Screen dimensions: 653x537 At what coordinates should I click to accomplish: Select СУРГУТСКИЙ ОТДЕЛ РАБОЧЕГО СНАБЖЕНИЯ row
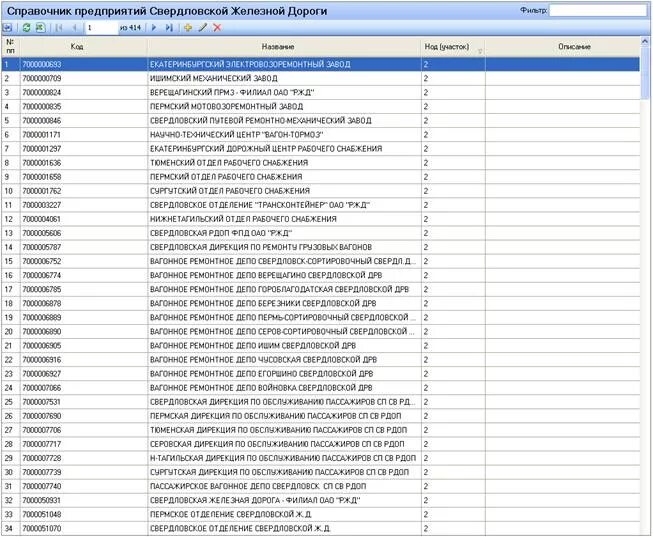(x=321, y=191)
